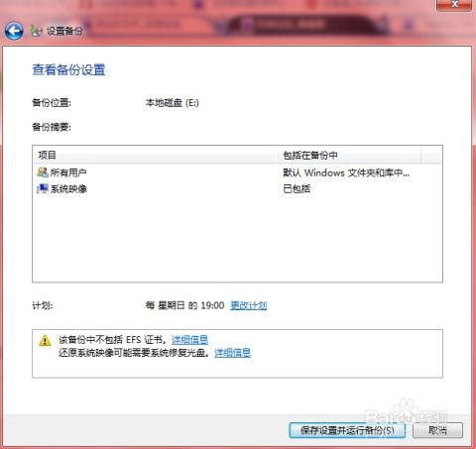The width and height of the screenshot is (476, 449).
Task: Open 详细信息 link about system repair disc
Action: tap(232, 353)
